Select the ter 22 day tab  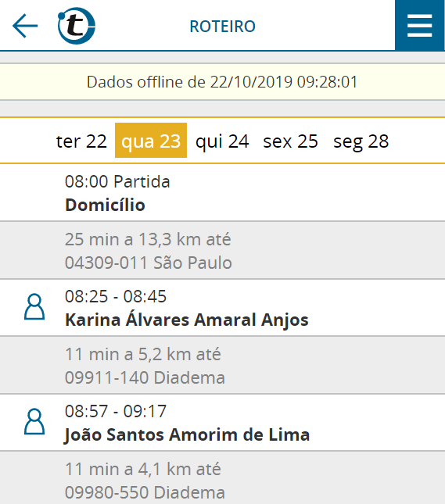(81, 141)
